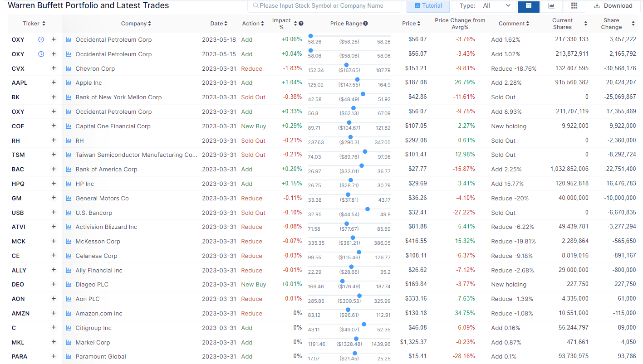Click the plus icon in the MCK row
This screenshot has width=643, height=364.
[54, 241]
